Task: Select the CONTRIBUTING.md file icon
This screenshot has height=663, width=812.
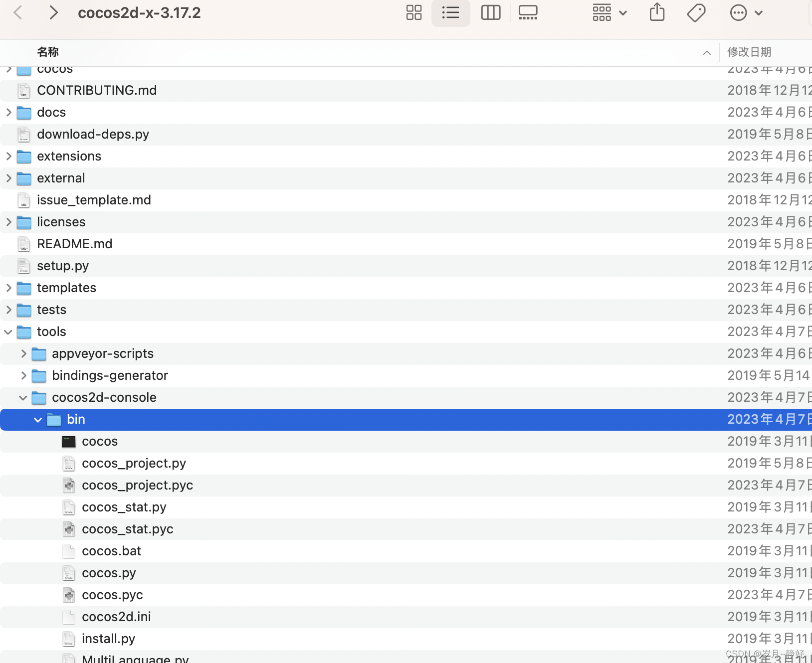Action: pyautogui.click(x=24, y=90)
